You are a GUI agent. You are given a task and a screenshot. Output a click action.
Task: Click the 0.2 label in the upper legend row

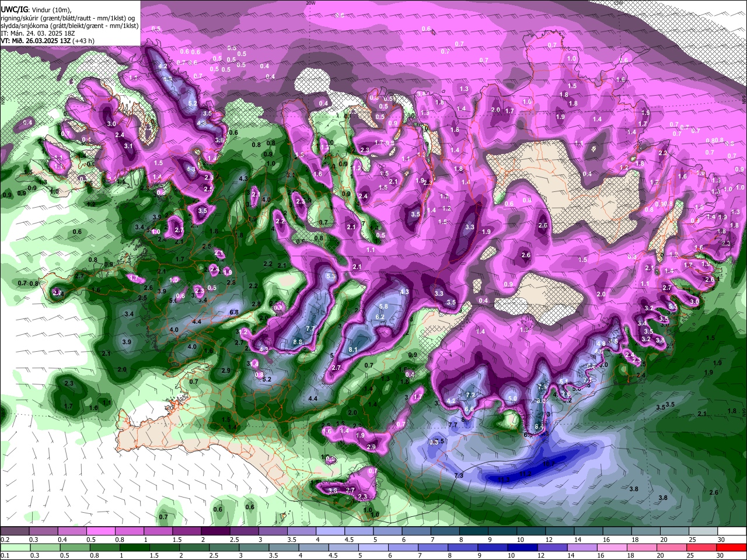(x=5, y=540)
